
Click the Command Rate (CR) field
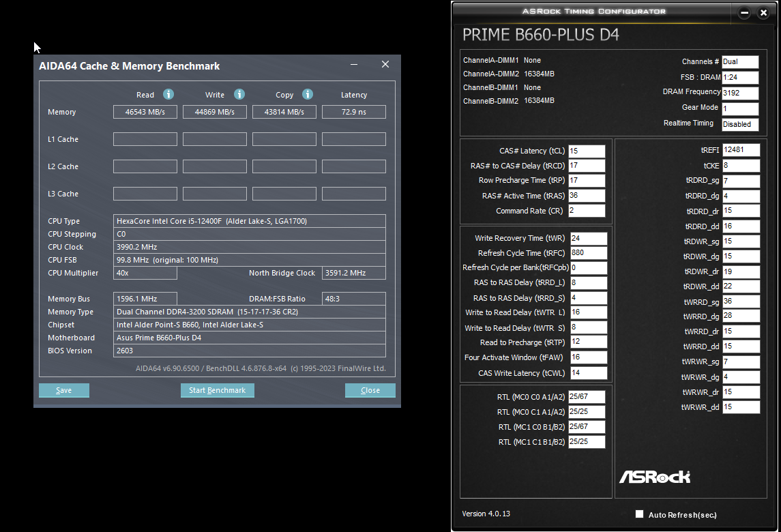587,211
